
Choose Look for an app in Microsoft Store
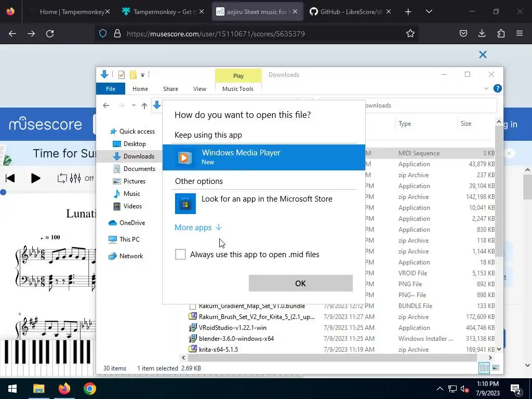[x=263, y=203]
